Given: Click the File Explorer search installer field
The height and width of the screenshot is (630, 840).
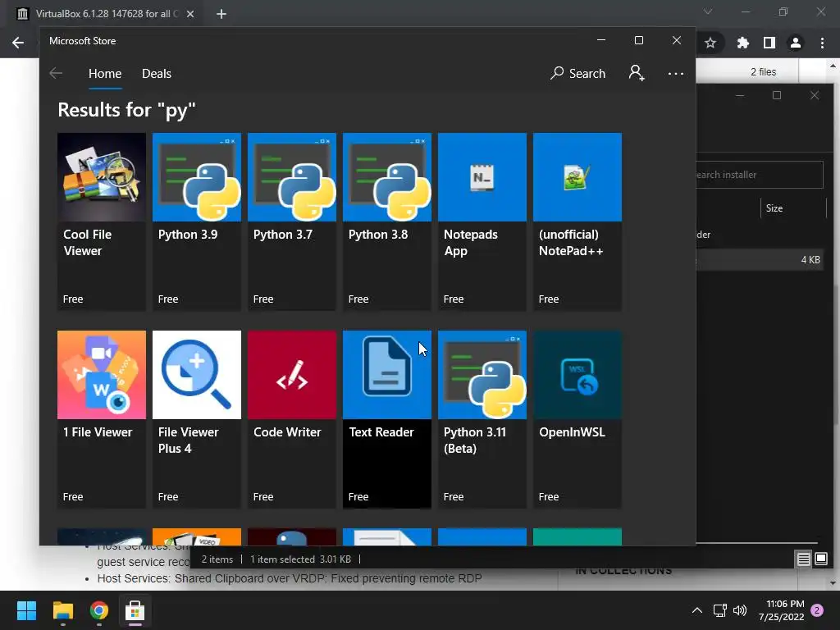Looking at the screenshot, I should [x=759, y=175].
